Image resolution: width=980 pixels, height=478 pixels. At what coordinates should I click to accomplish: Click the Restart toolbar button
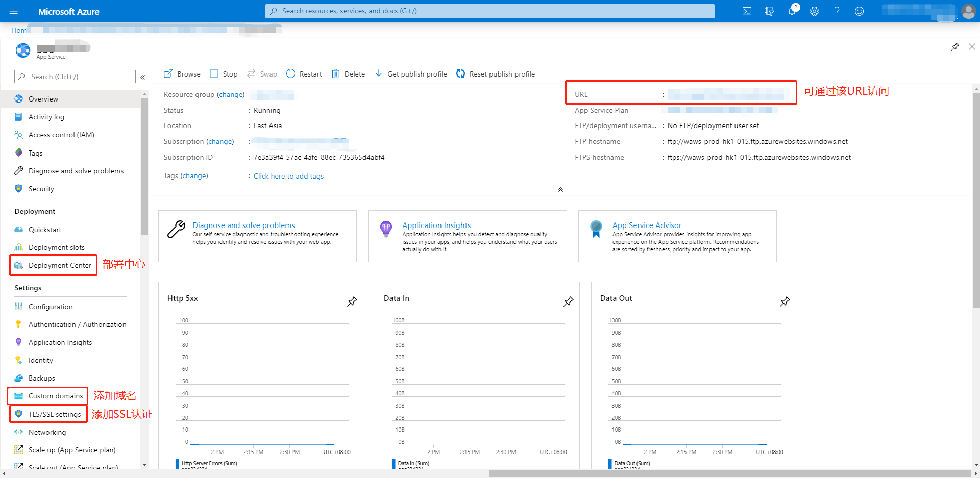pyautogui.click(x=304, y=74)
